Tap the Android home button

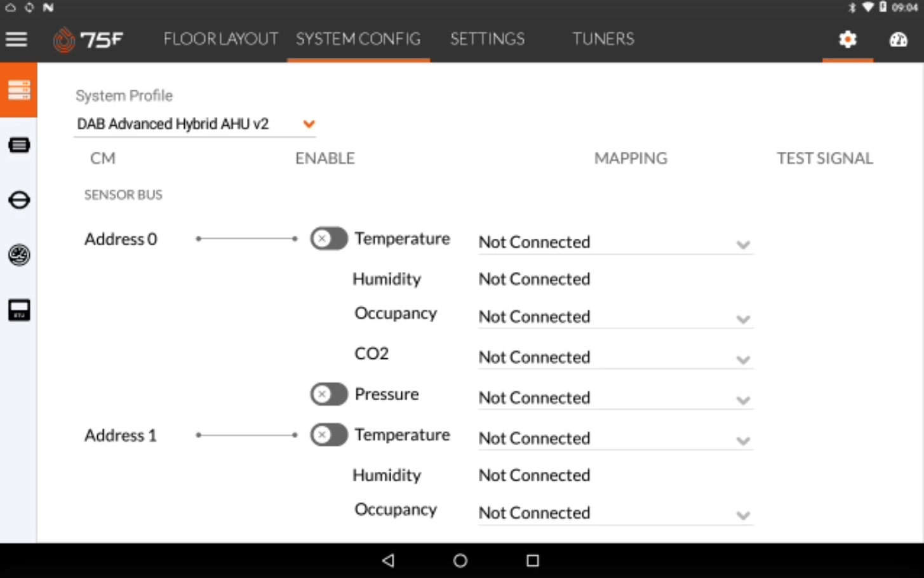click(x=460, y=560)
